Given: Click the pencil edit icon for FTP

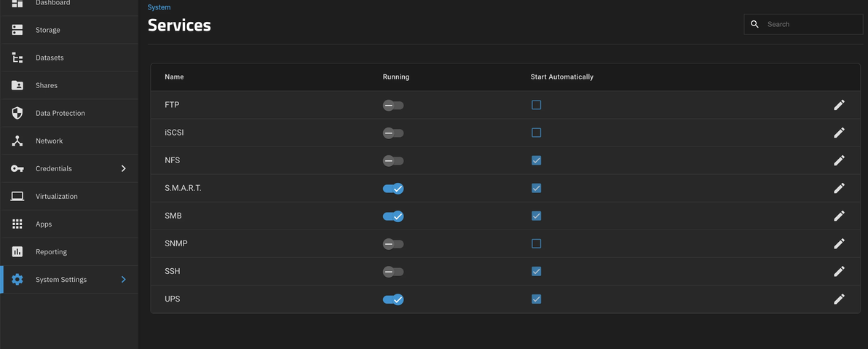Looking at the screenshot, I should tap(839, 105).
